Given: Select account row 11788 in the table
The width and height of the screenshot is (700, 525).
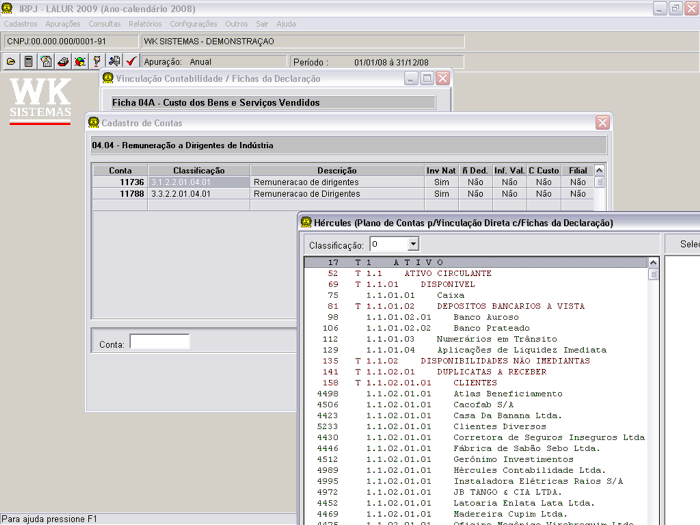Looking at the screenshot, I should pos(134,194).
